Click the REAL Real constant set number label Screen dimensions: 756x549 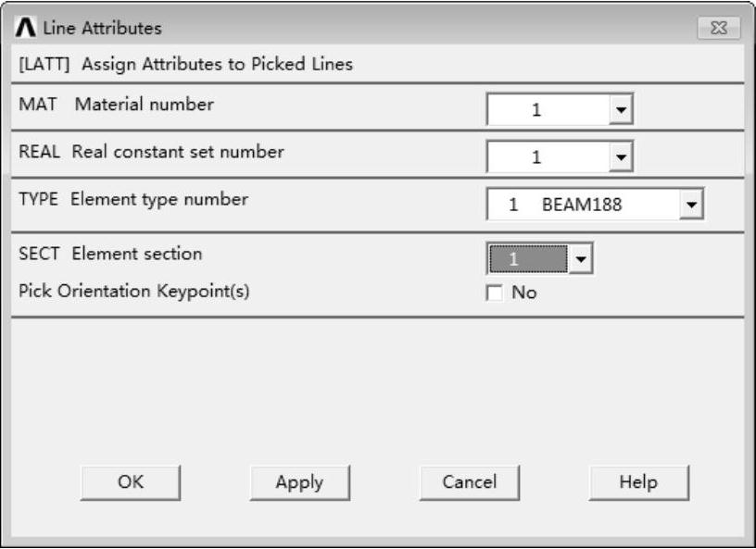pyautogui.click(x=151, y=151)
